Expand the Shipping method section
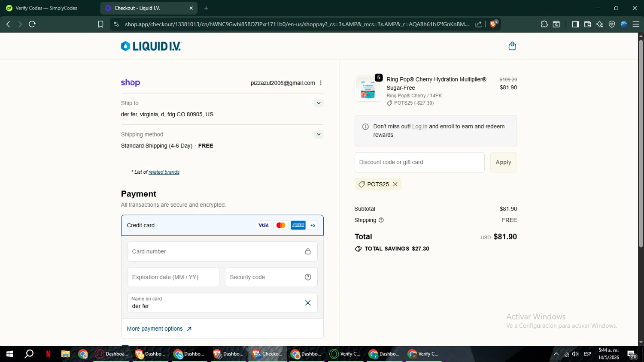644x362 pixels. 319,134
